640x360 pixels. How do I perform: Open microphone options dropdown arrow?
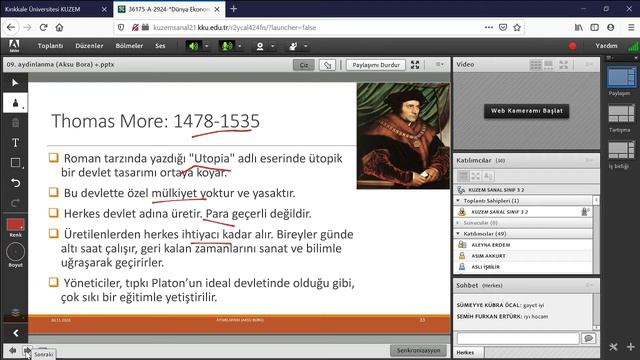240,46
